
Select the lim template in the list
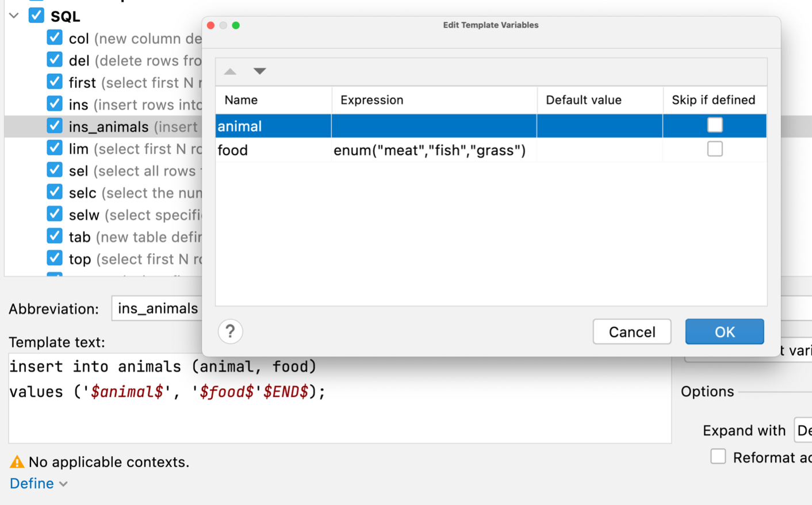point(135,149)
